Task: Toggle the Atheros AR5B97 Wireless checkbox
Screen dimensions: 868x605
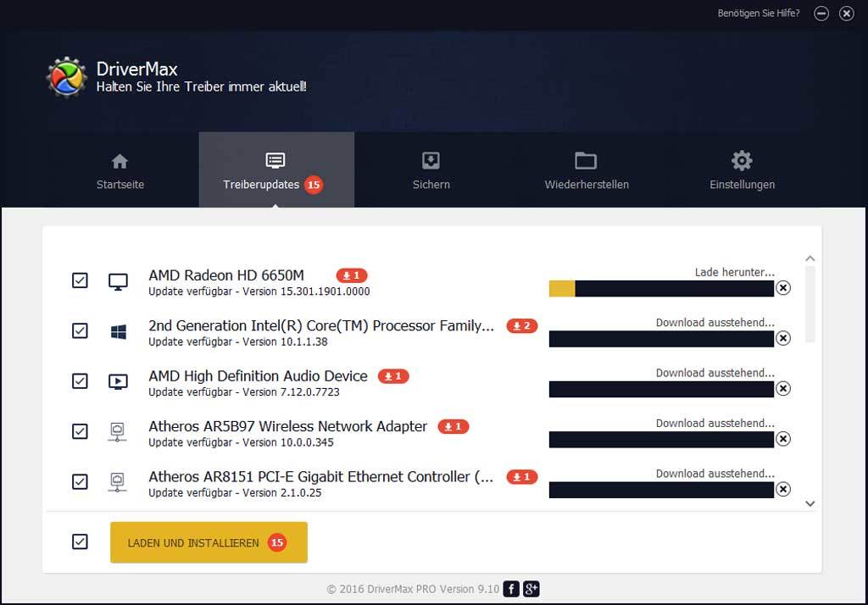Action: click(x=80, y=431)
